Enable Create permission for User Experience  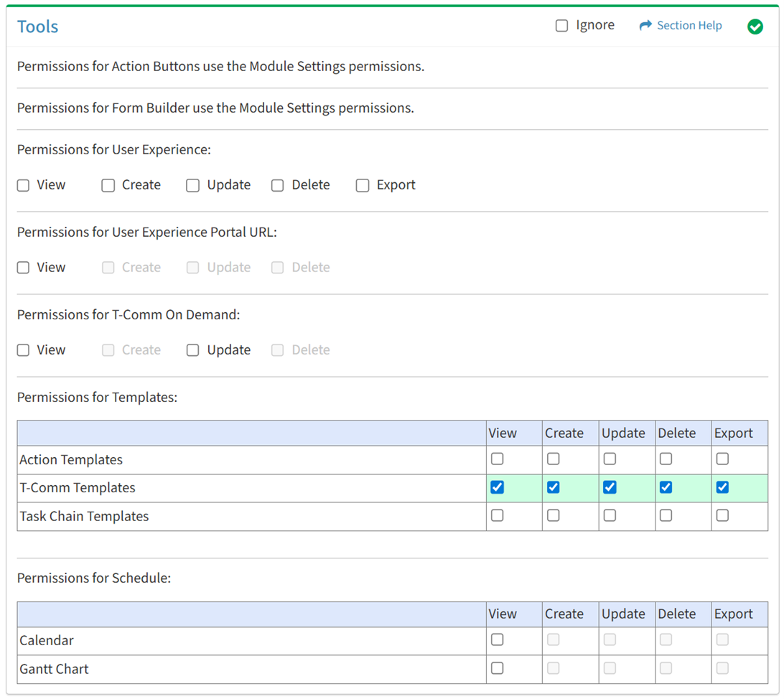[x=108, y=185]
